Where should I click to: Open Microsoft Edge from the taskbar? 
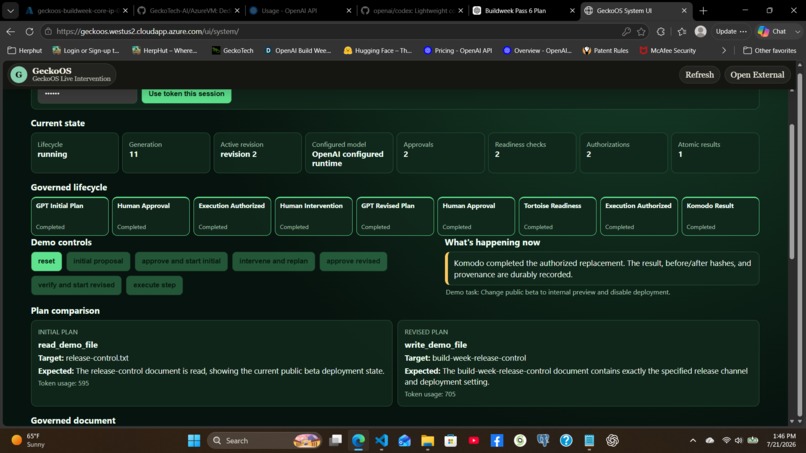[358, 441]
